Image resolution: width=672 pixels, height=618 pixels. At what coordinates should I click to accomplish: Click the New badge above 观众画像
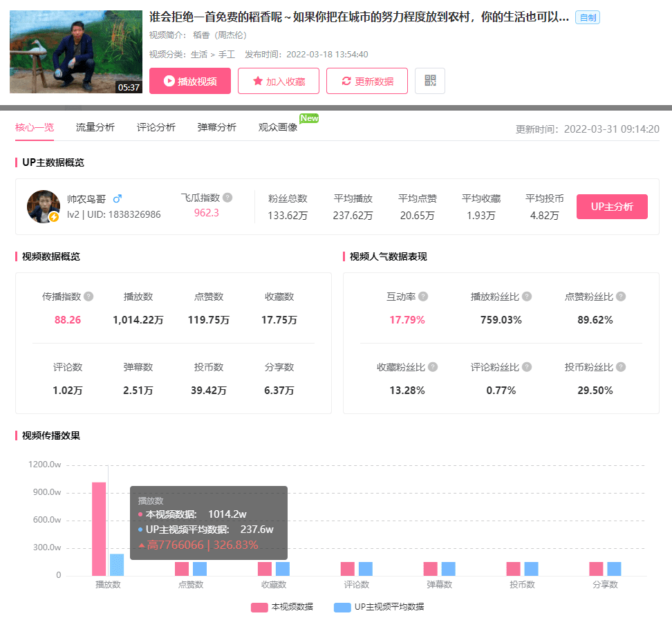(x=309, y=118)
